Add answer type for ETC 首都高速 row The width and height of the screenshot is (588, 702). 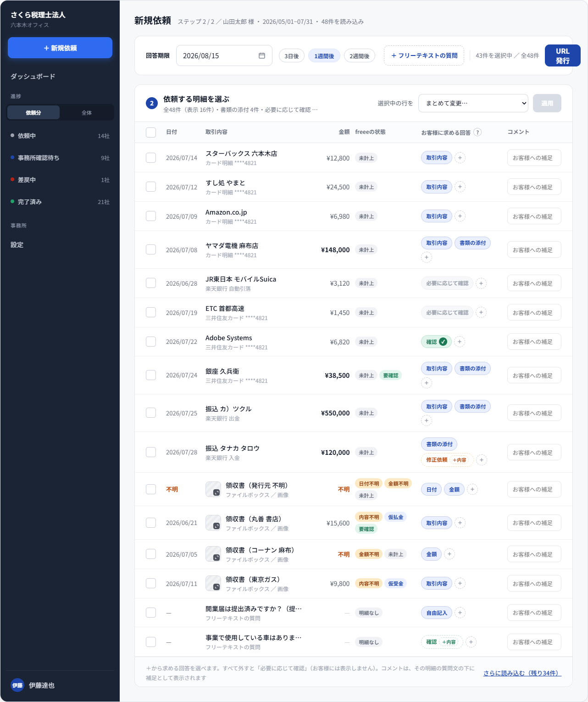pyautogui.click(x=481, y=312)
